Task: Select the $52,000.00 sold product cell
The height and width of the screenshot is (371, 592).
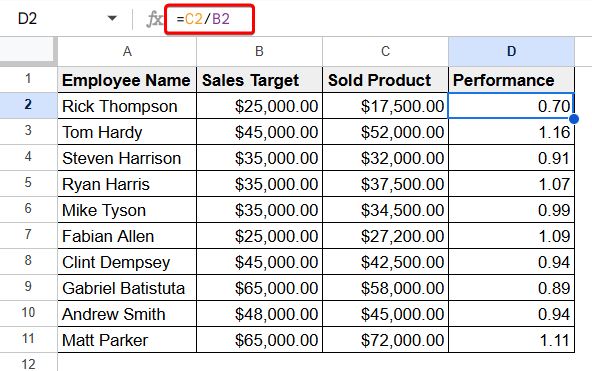Action: coord(385,132)
